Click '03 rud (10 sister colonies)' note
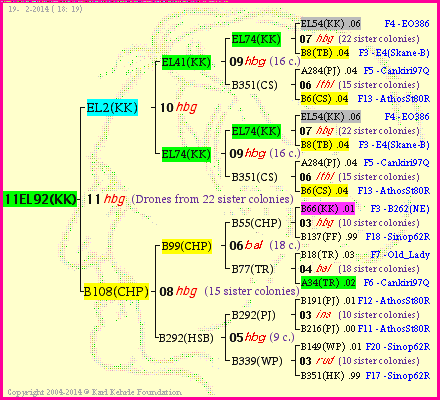The width and height of the screenshot is (440, 400). pos(359,361)
